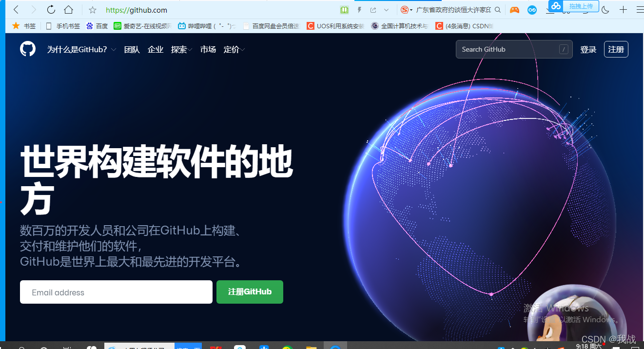Open the blue infinity extension icon
The image size is (644, 349).
point(532,10)
